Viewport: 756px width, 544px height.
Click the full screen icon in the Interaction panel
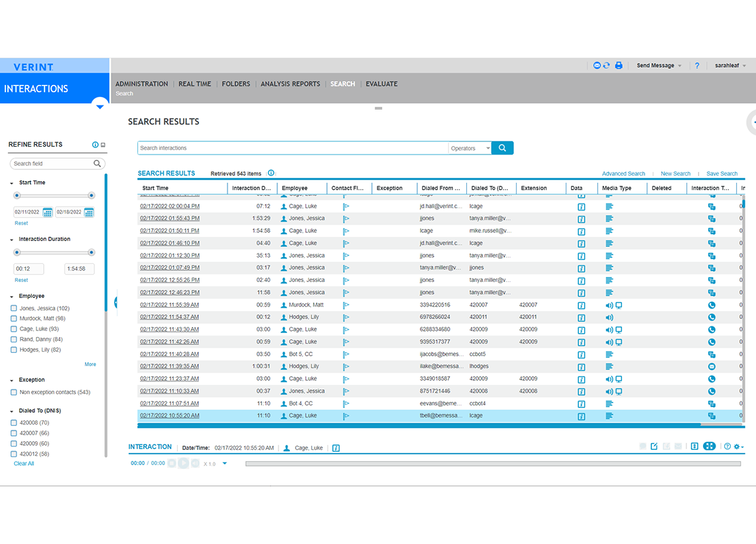[708, 446]
